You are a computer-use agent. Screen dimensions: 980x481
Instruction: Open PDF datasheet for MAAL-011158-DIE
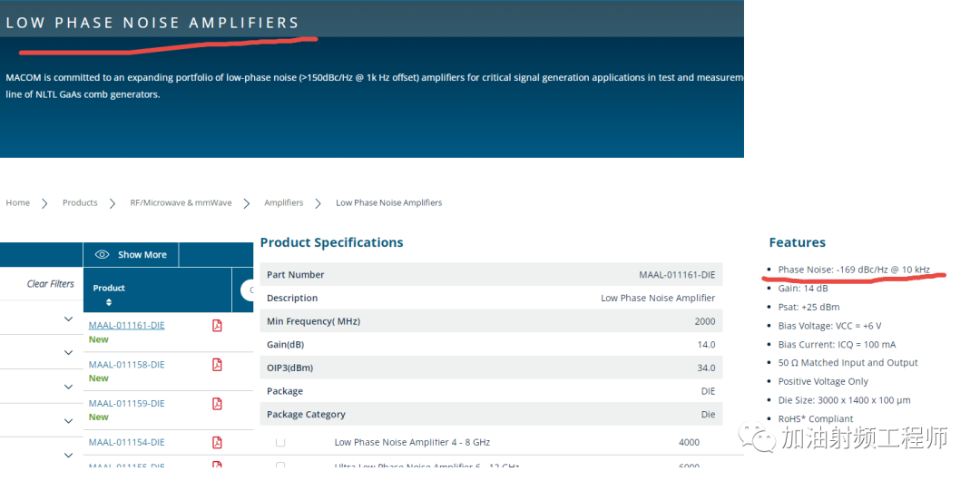pyautogui.click(x=217, y=365)
